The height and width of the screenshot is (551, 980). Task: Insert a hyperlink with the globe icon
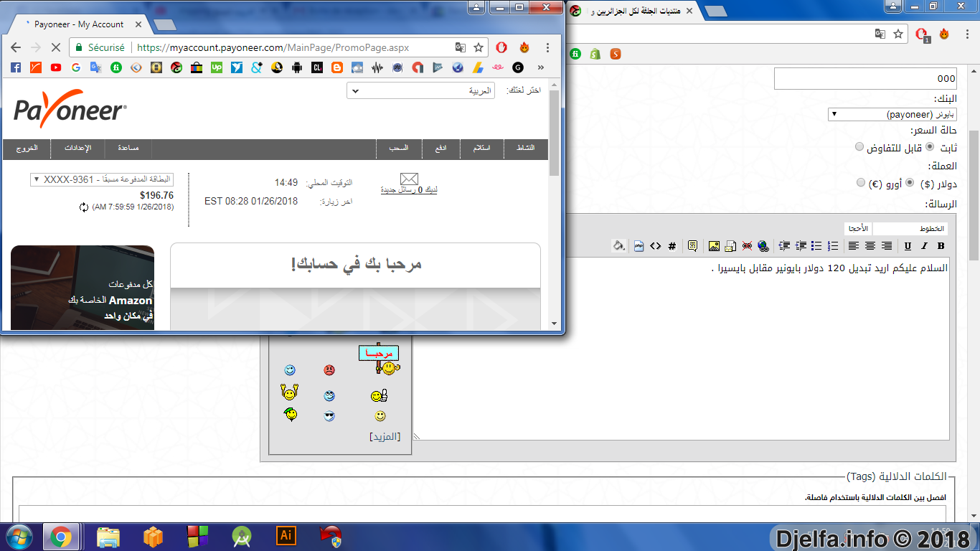[x=763, y=246]
